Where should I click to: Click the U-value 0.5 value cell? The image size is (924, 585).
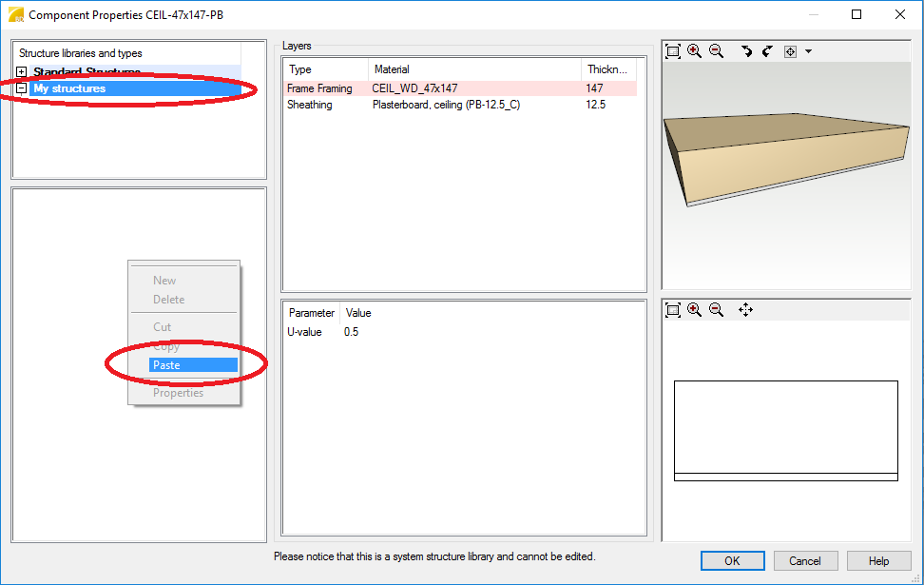[351, 332]
